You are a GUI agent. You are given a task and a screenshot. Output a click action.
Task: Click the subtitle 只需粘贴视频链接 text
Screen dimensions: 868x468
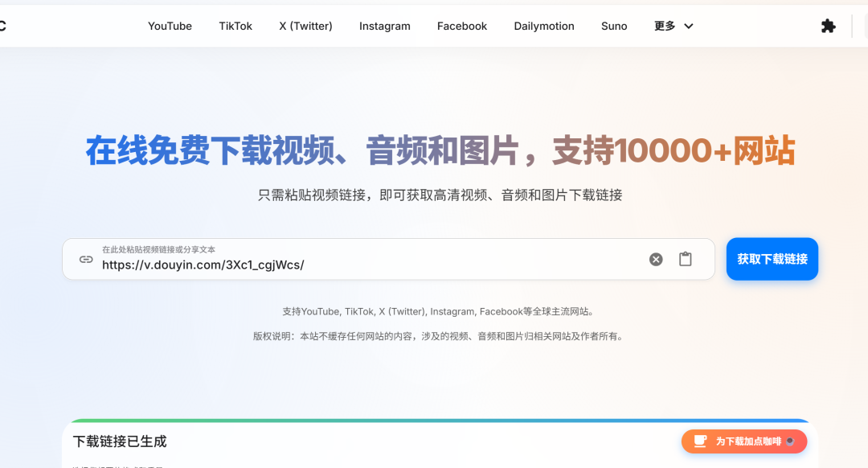(440, 195)
